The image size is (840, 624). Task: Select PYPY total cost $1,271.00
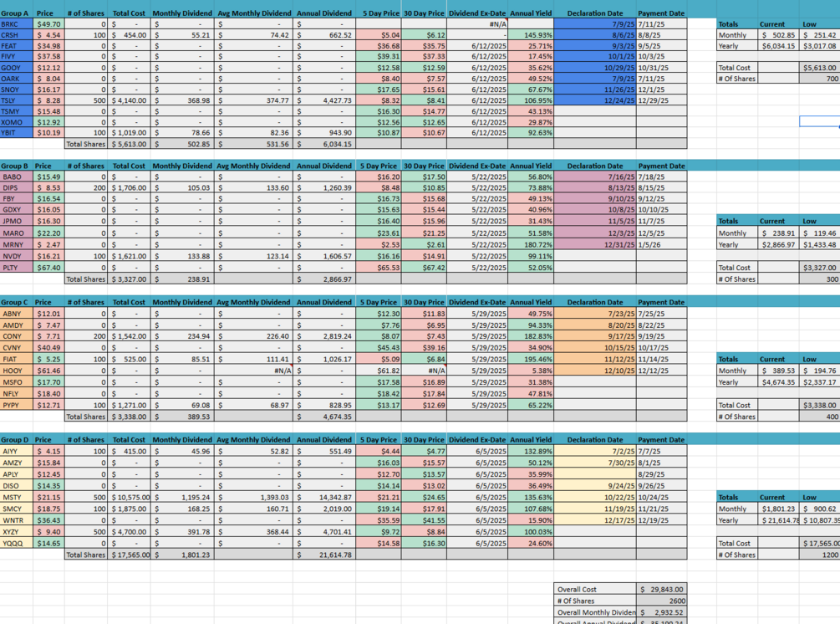pos(129,406)
